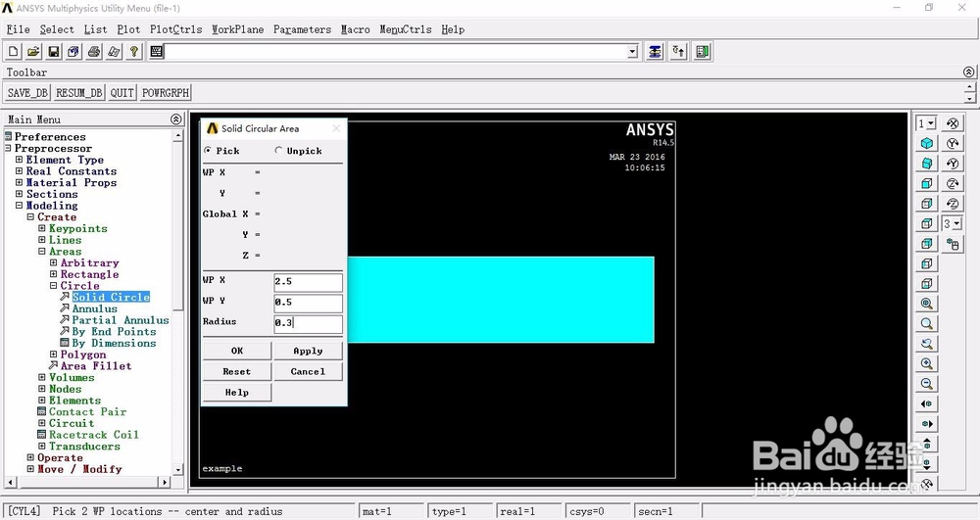Open the Select menu
This screenshot has width=980, height=520.
tap(57, 29)
